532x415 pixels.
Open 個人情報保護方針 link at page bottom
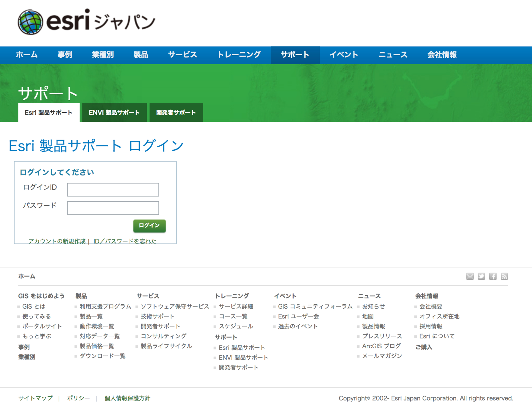pos(127,398)
